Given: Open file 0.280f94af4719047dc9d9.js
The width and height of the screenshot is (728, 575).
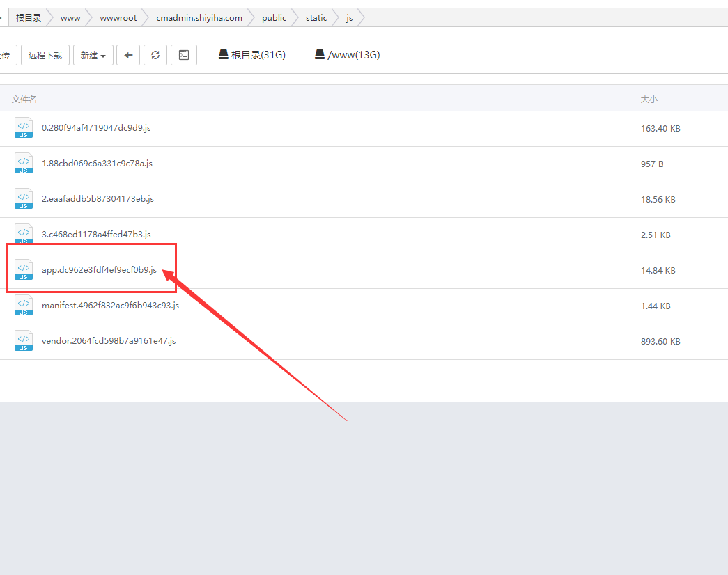Looking at the screenshot, I should point(96,128).
